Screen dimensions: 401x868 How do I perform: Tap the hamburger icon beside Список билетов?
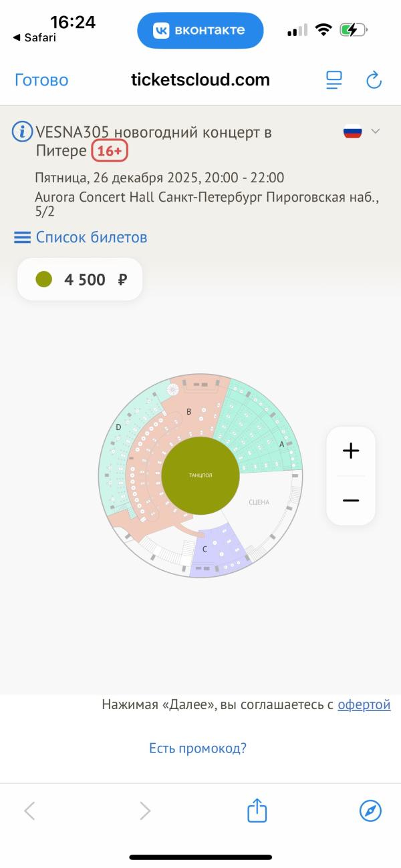click(x=23, y=238)
